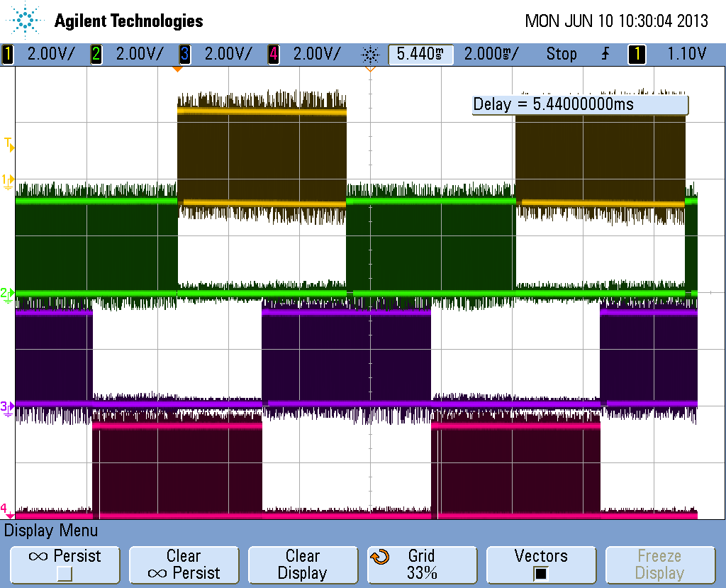
Task: Select the blue channel 3 indicator
Action: tap(185, 54)
